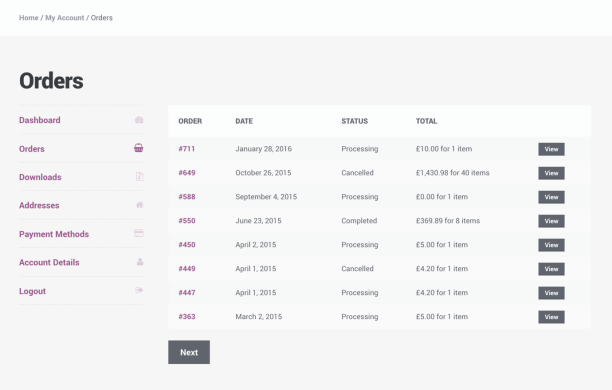
Task: Click the Addresses home icon
Action: point(139,205)
